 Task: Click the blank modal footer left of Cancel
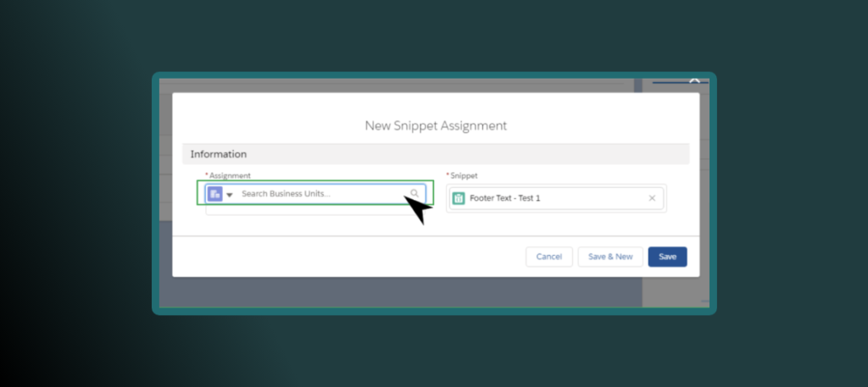(x=339, y=257)
